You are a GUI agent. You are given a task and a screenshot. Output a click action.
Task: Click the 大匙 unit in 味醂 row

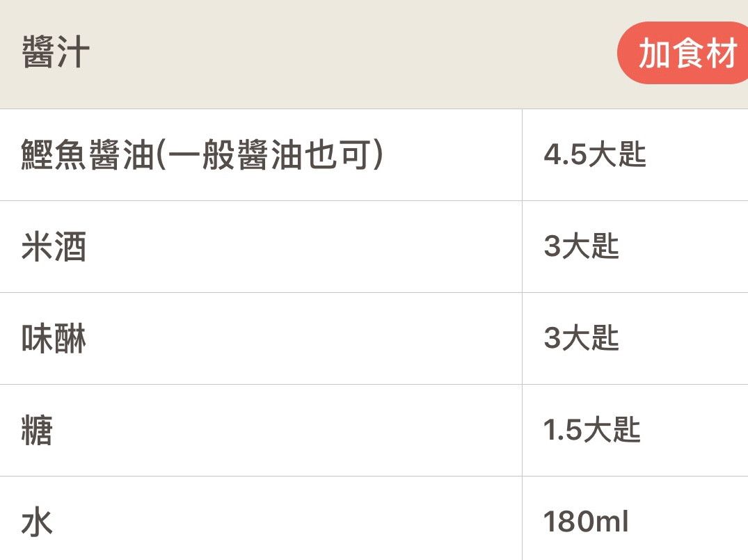click(x=591, y=339)
